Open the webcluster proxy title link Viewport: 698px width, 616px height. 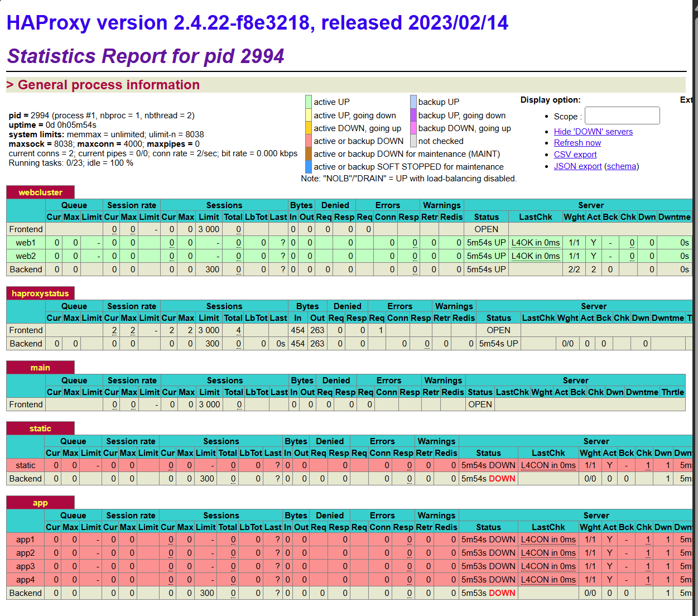[x=40, y=192]
